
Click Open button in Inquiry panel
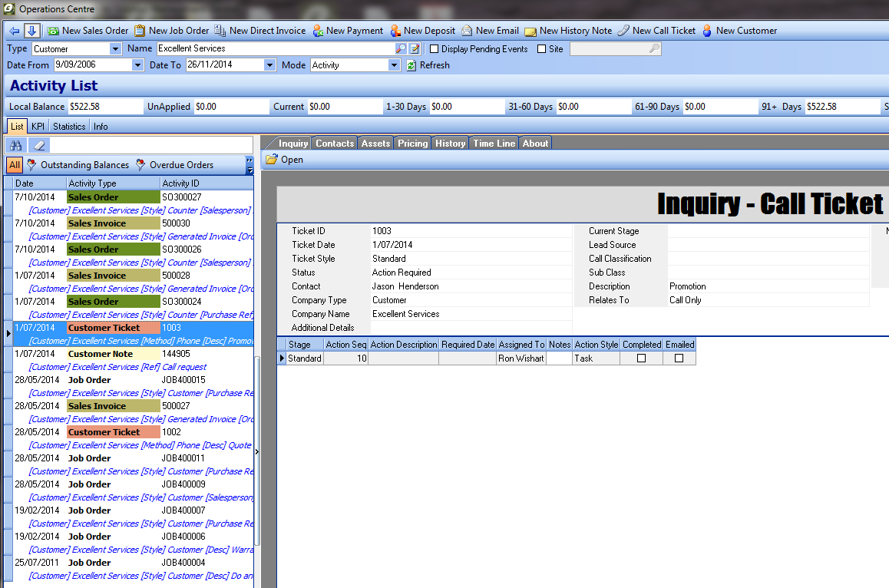tap(284, 160)
